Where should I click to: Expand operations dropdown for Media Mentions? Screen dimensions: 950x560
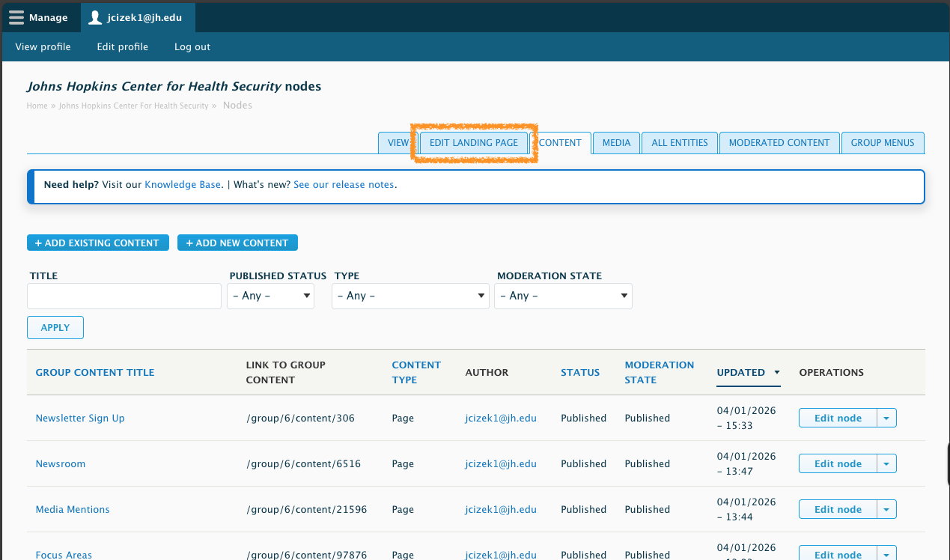pos(886,509)
